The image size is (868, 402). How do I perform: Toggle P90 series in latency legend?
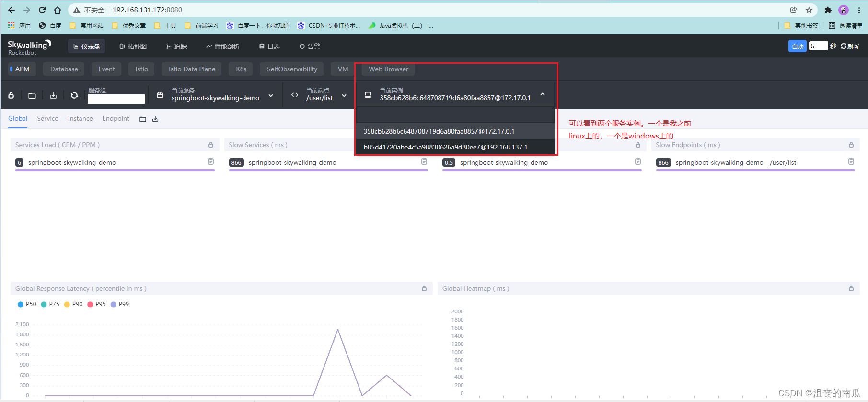tap(73, 304)
